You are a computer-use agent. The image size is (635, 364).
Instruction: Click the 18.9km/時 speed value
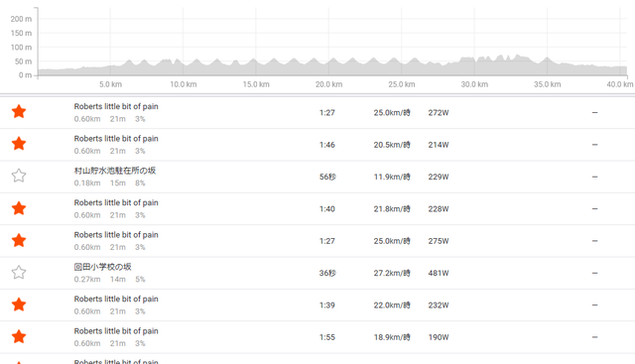(392, 337)
